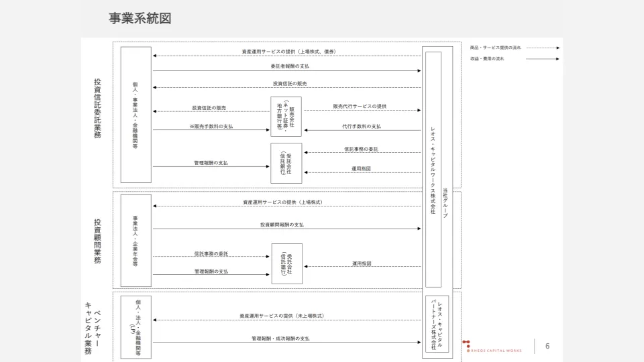Click the page number 6
The image size is (644, 362).
click(547, 346)
